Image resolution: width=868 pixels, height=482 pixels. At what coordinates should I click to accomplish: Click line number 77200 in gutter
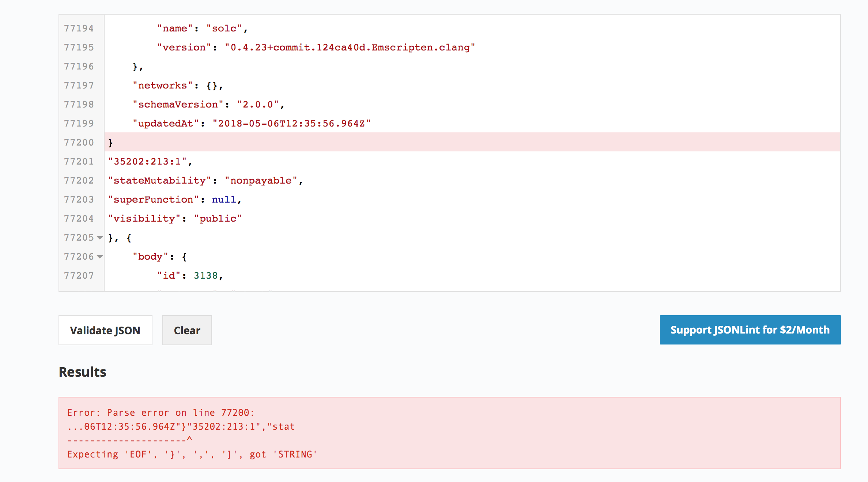tap(79, 142)
